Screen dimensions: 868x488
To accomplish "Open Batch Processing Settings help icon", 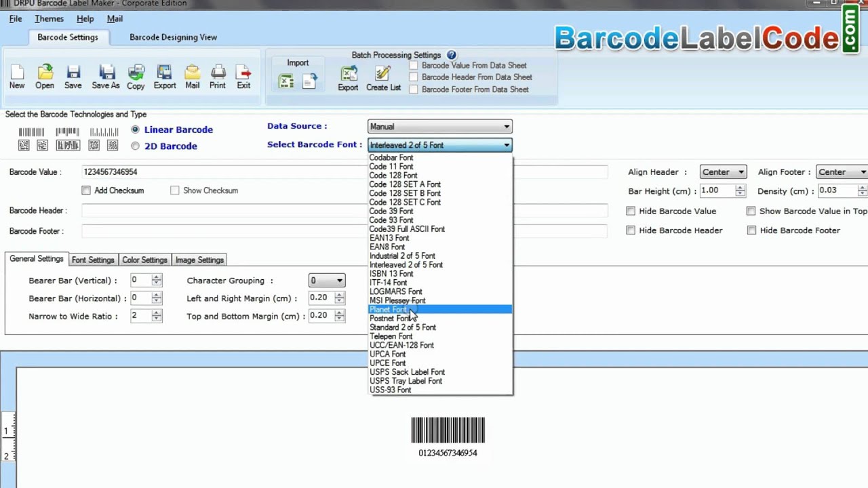I will coord(452,55).
